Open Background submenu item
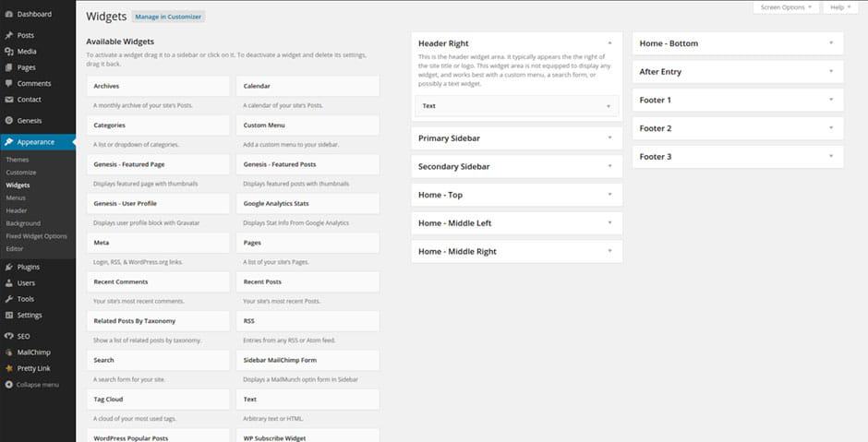Screen dimensions: 868x442 tap(23, 223)
